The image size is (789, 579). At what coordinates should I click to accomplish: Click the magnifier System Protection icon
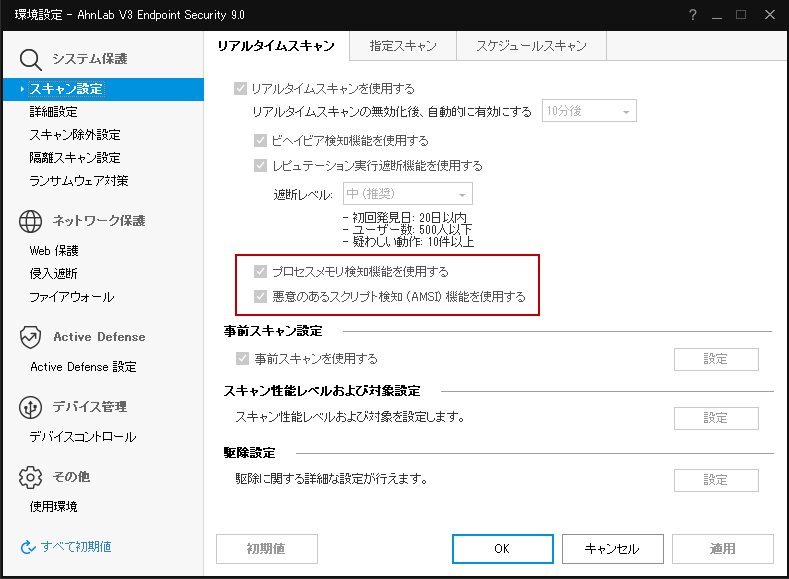pos(31,60)
